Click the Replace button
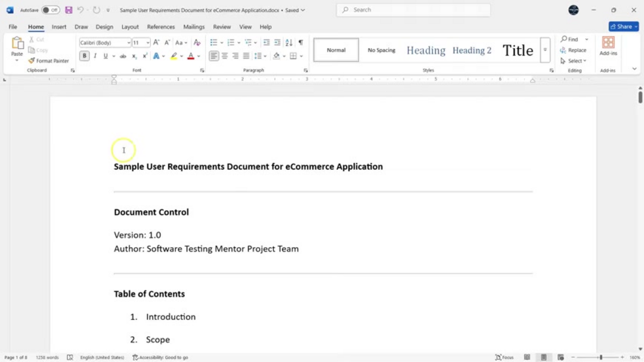 pyautogui.click(x=573, y=50)
